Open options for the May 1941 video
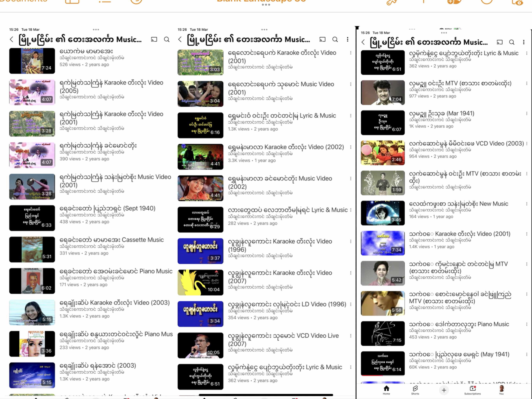The height and width of the screenshot is (399, 532). click(527, 354)
